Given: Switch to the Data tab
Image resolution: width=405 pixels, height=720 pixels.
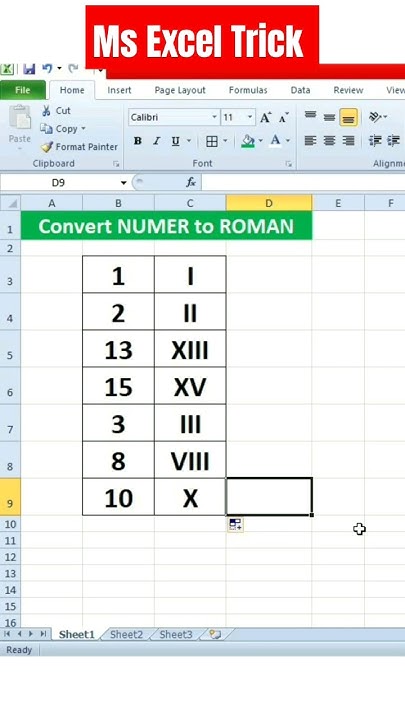Looking at the screenshot, I should 300,90.
